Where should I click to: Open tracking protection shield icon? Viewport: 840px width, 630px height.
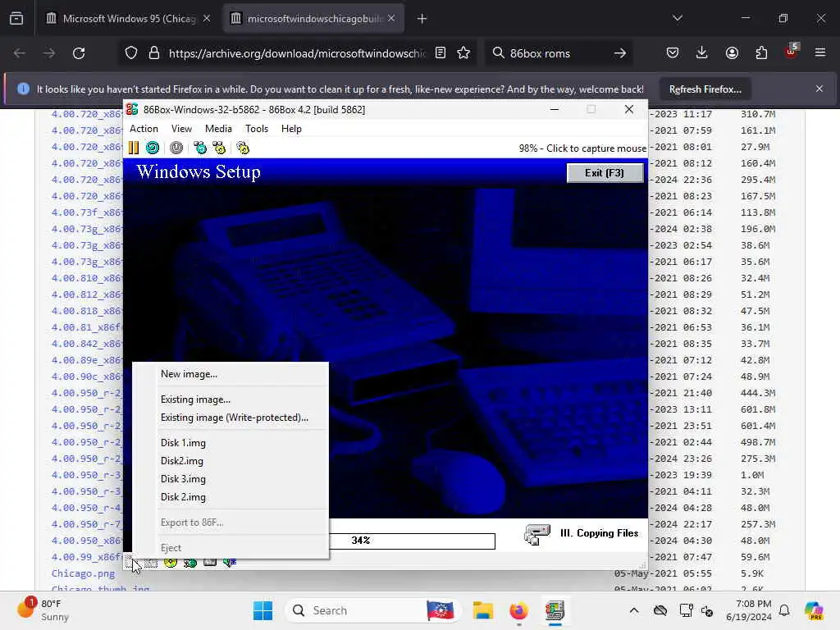(x=131, y=53)
